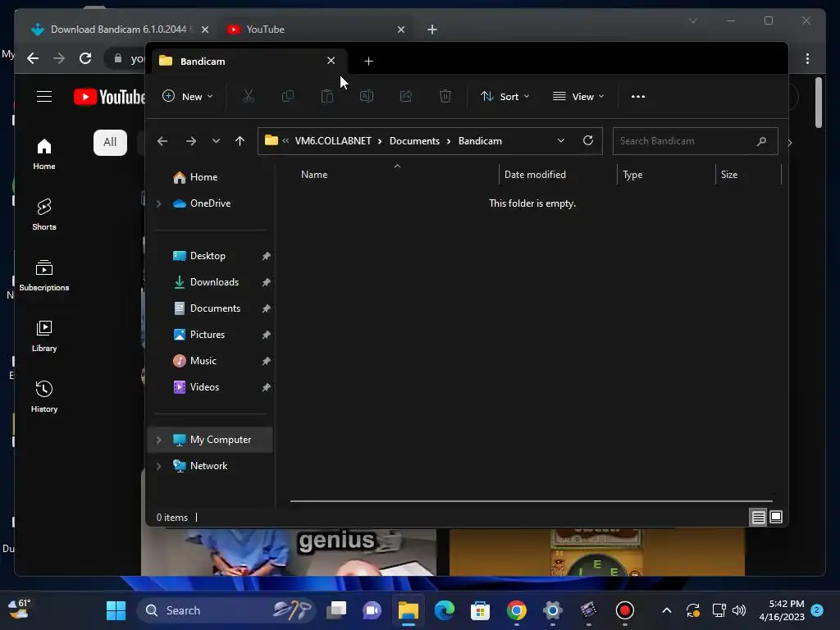Expand My Computer tree node

tap(158, 440)
